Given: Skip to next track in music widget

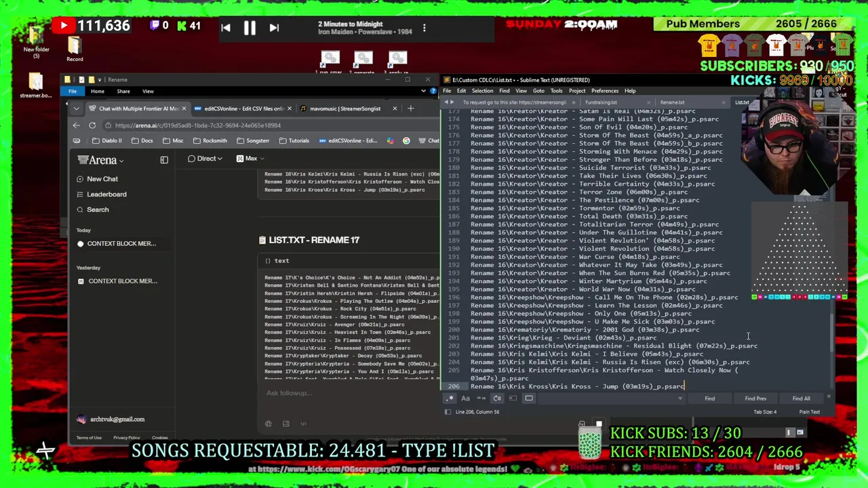Looking at the screenshot, I should [x=274, y=28].
